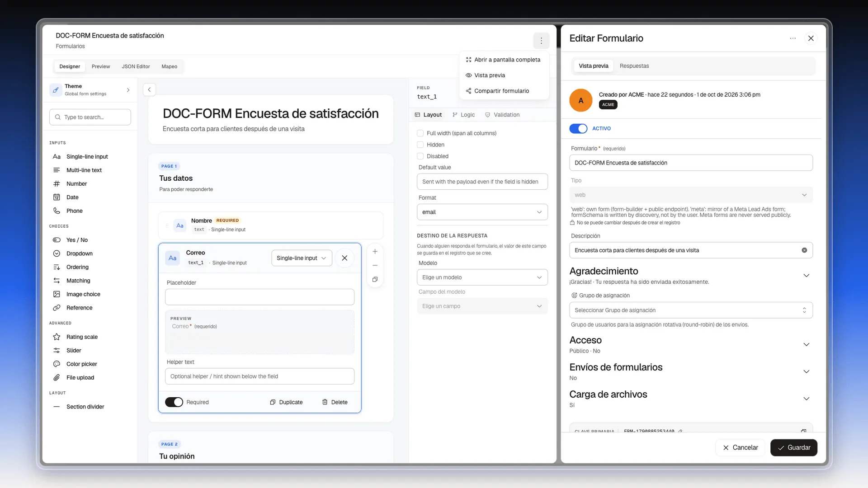Toggle the Required switch off
Viewport: 868px width, 488px height.
click(174, 402)
